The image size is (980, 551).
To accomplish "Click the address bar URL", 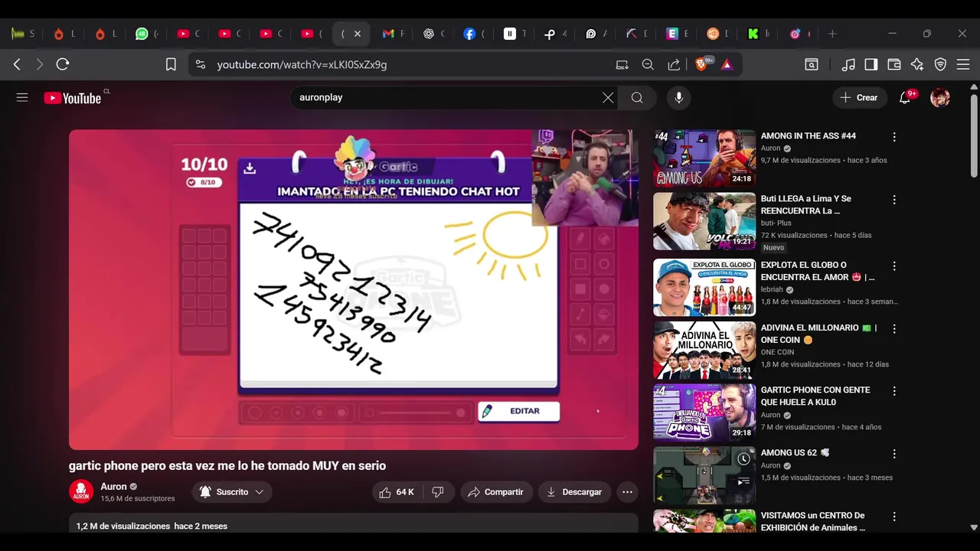I will 302,65.
